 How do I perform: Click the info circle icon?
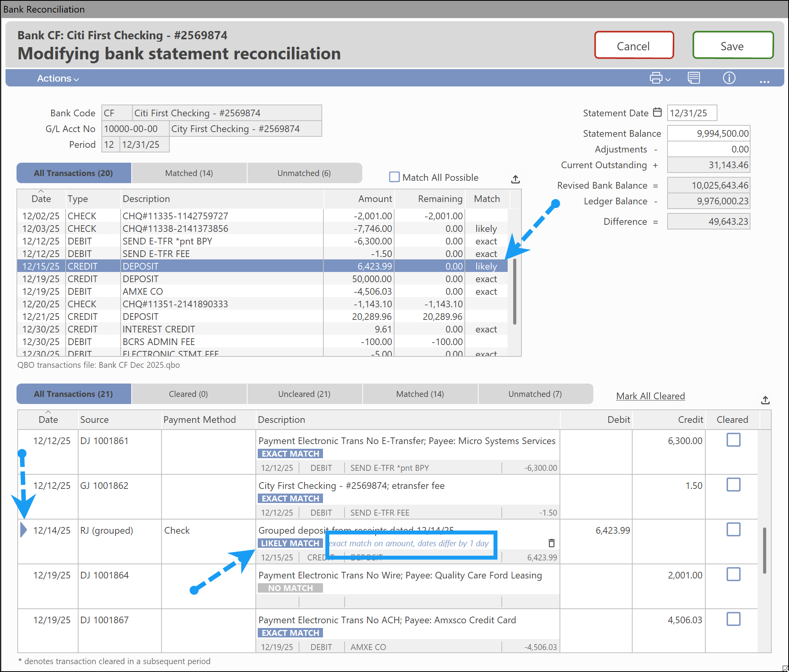pyautogui.click(x=729, y=78)
